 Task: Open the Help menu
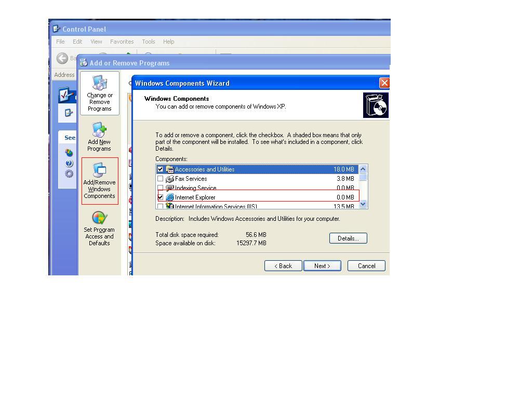169,42
